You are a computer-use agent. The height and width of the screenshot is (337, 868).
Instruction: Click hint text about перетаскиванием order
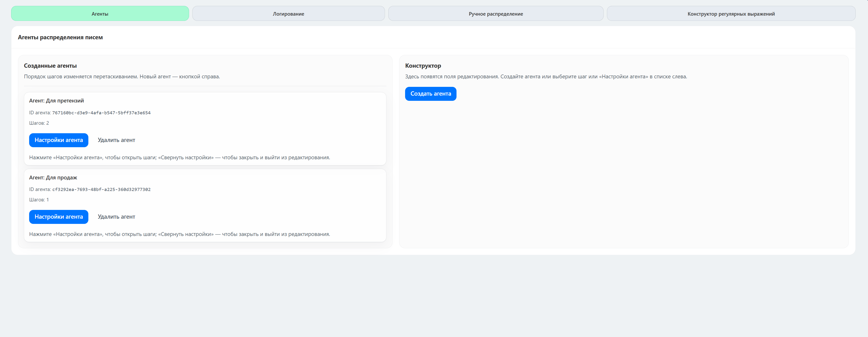[122, 76]
